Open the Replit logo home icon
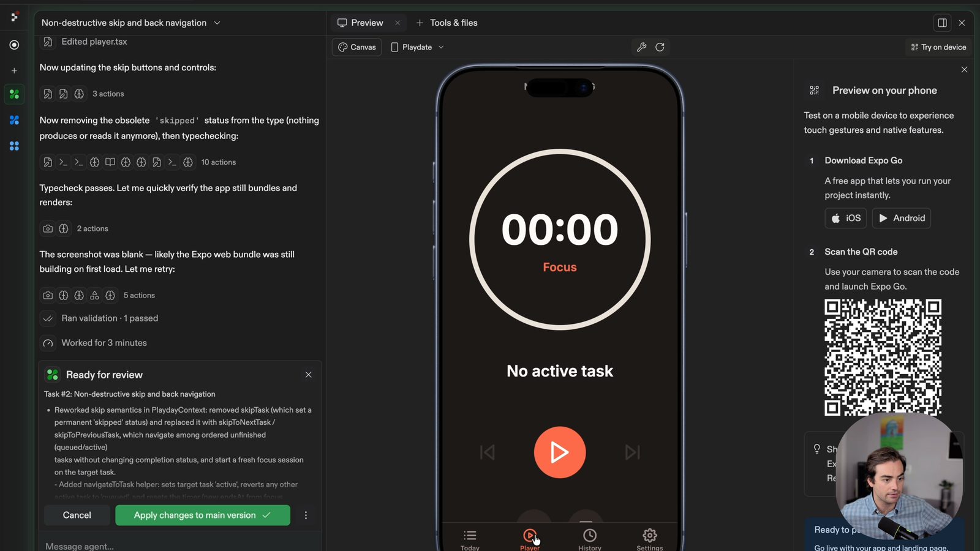Viewport: 980px width, 551px height. (14, 17)
